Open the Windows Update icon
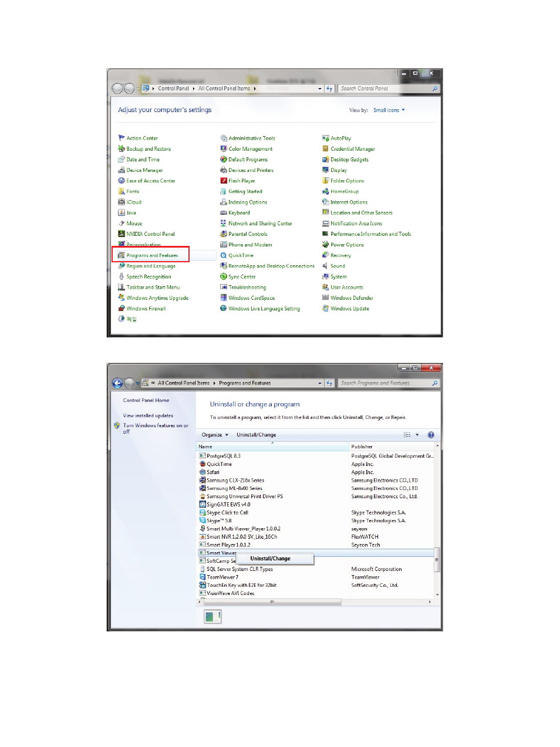 (x=325, y=308)
